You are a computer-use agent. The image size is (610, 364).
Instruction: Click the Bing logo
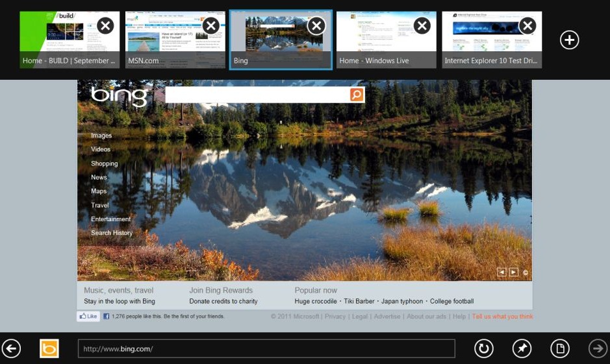click(x=120, y=96)
